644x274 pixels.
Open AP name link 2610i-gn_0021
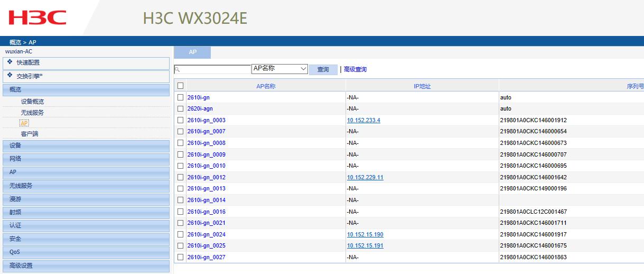pos(207,223)
